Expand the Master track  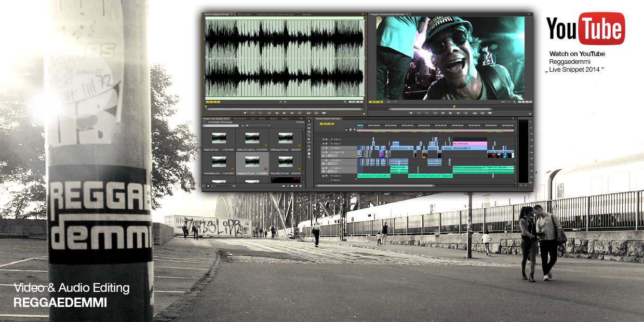coord(332,180)
